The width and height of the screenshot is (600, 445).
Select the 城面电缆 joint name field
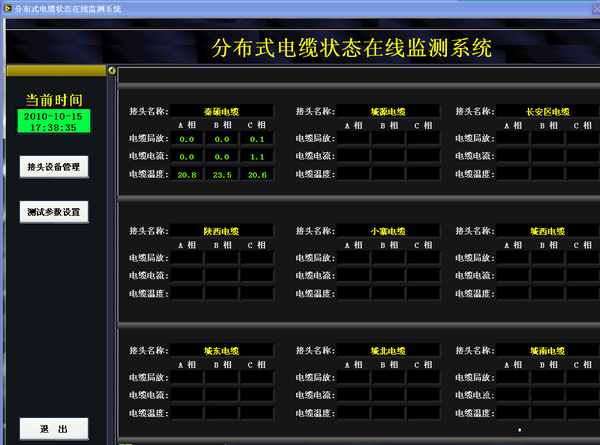389,111
